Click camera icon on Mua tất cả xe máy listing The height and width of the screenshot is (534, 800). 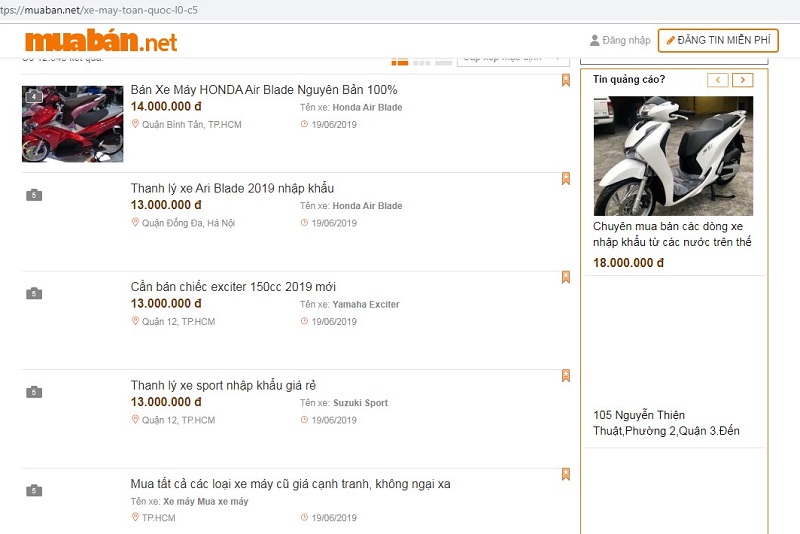click(x=34, y=491)
